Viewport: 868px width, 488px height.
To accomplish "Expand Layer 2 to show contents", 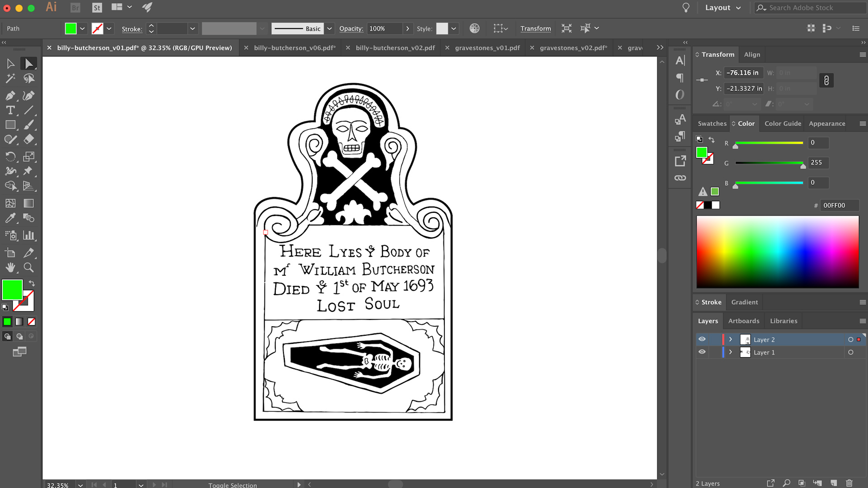I will 731,339.
